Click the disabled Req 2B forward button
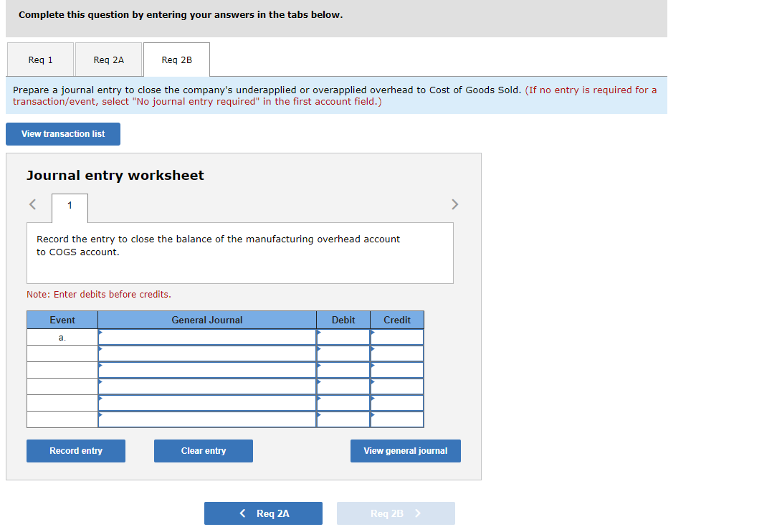Image resolution: width=777 pixels, height=532 pixels. click(396, 513)
